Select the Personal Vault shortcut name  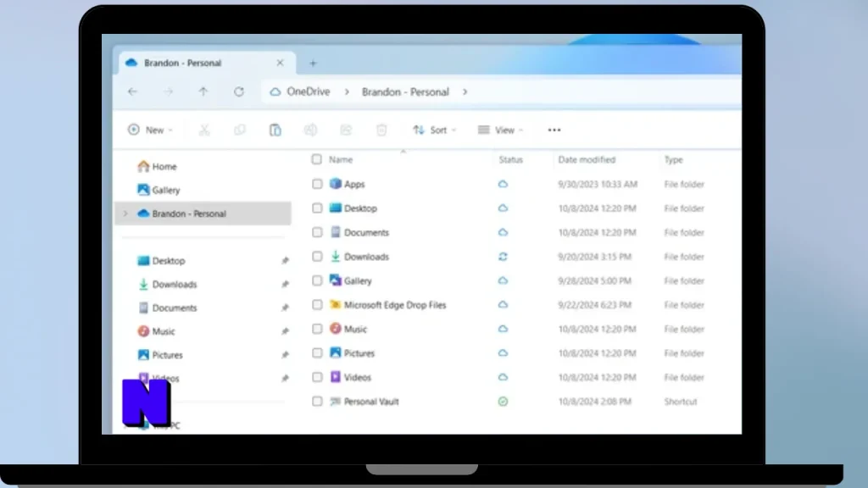point(371,402)
